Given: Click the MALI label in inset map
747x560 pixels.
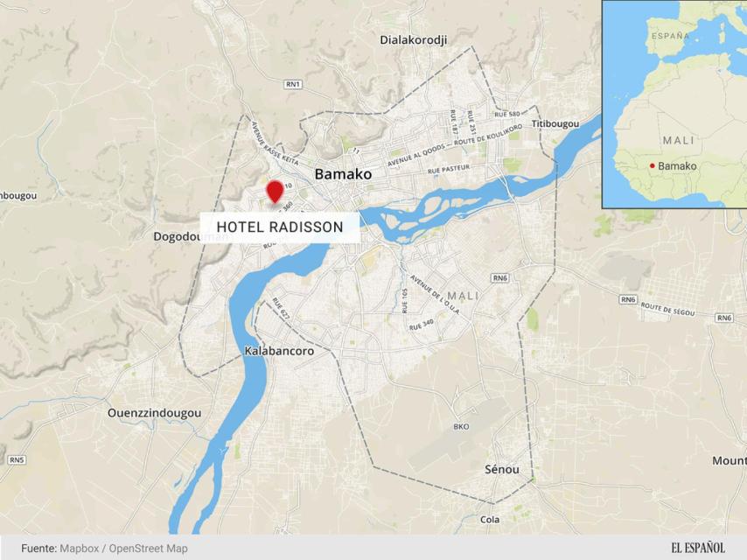Looking at the screenshot, I should click(x=679, y=140).
